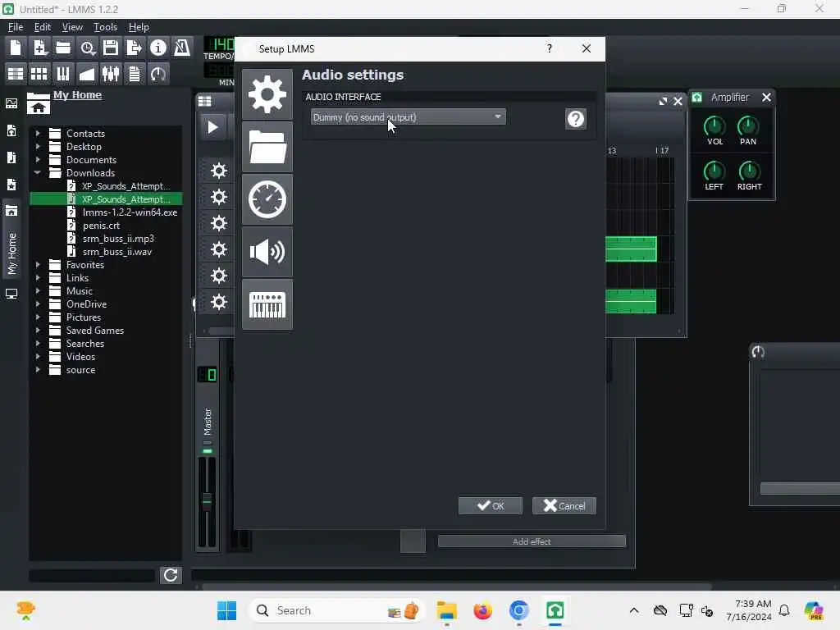Collapse the Downloads folder
The height and width of the screenshot is (630, 840).
[38, 172]
